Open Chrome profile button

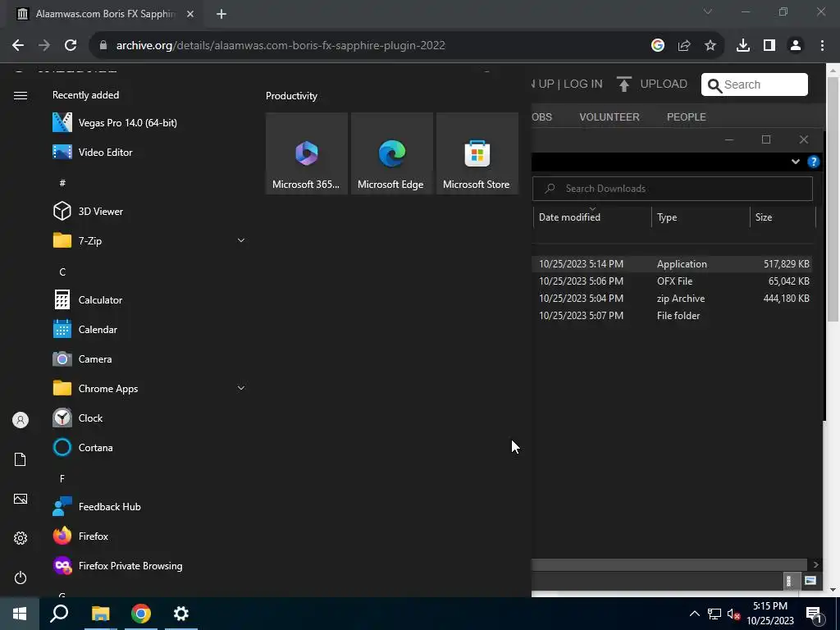tap(796, 46)
